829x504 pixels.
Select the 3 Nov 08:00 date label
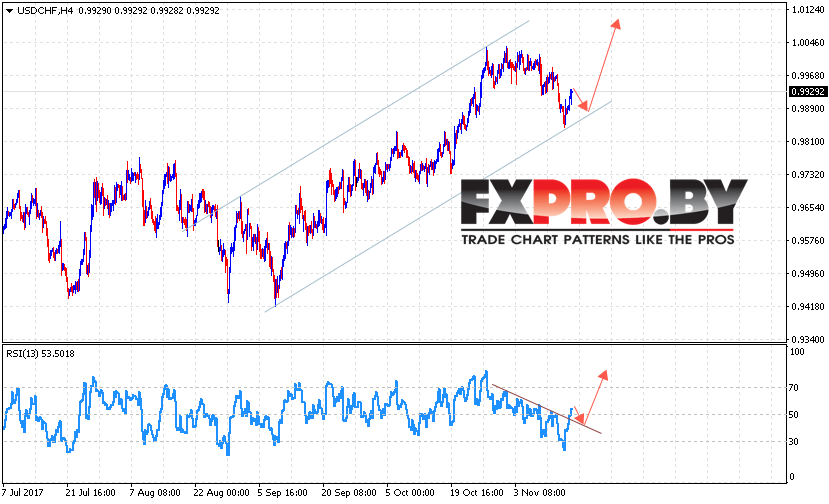point(539,493)
